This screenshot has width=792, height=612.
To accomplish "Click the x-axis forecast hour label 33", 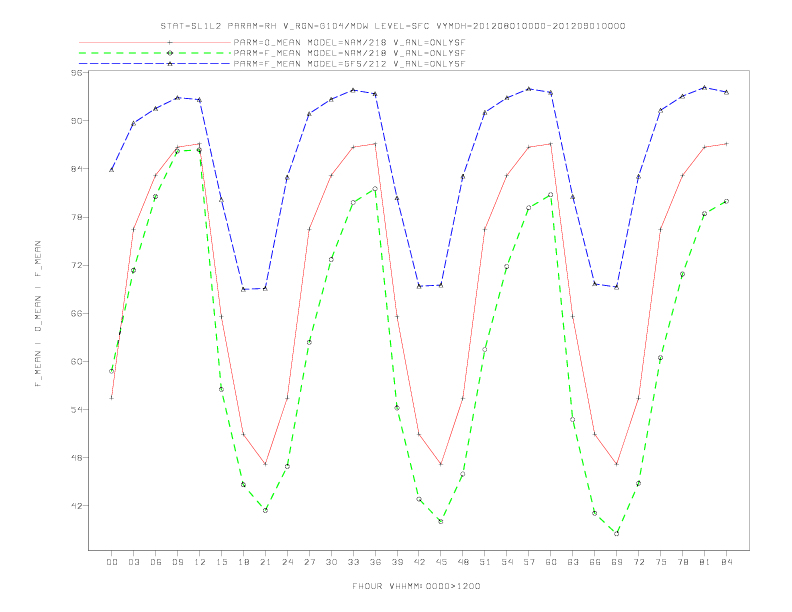I will pos(353,562).
